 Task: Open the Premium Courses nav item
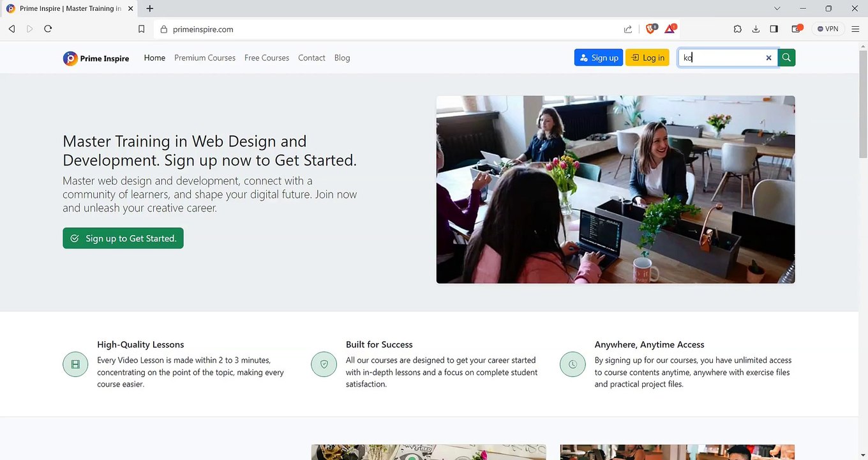tap(205, 57)
